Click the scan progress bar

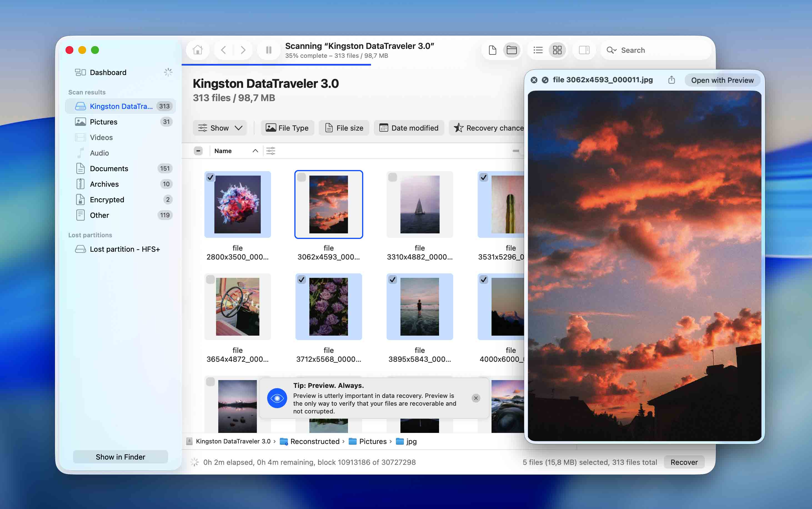(276, 65)
